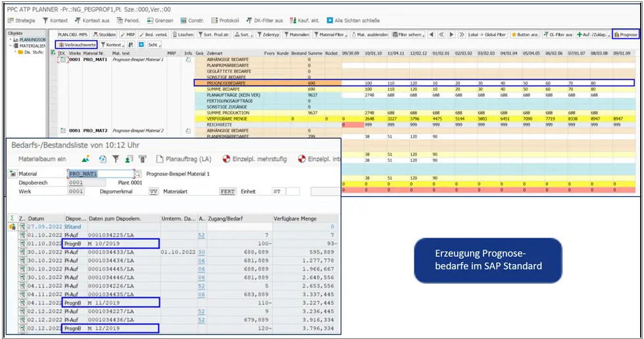Click the Bed. verteil. button
The image size is (644, 339).
153,34
